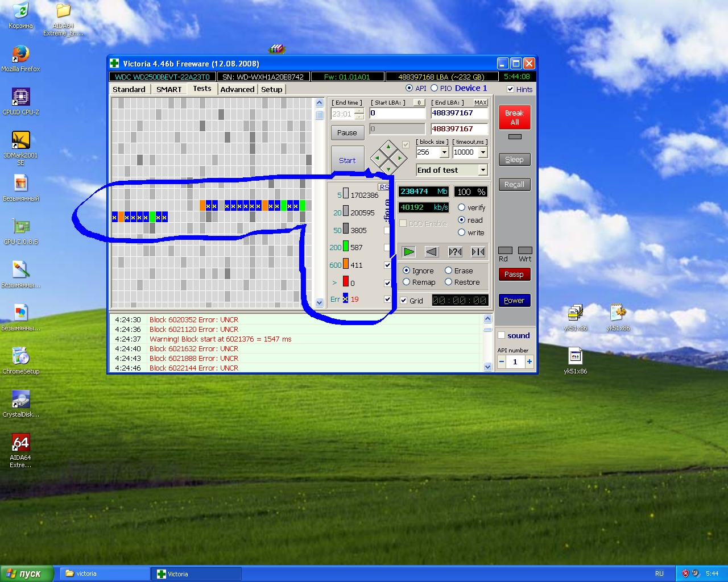
Task: Switch to the Advanced tab
Action: point(237,89)
